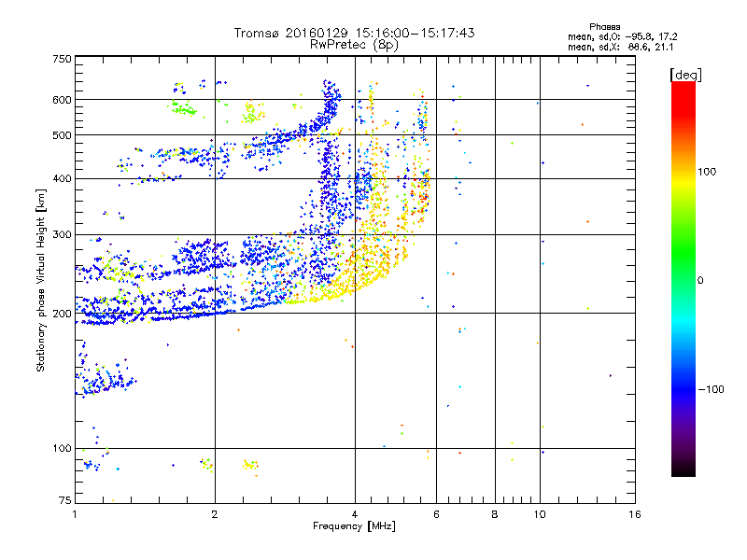The width and height of the screenshot is (747, 560).
Task: Click the y-axis tick label '100'
Action: (x=62, y=449)
